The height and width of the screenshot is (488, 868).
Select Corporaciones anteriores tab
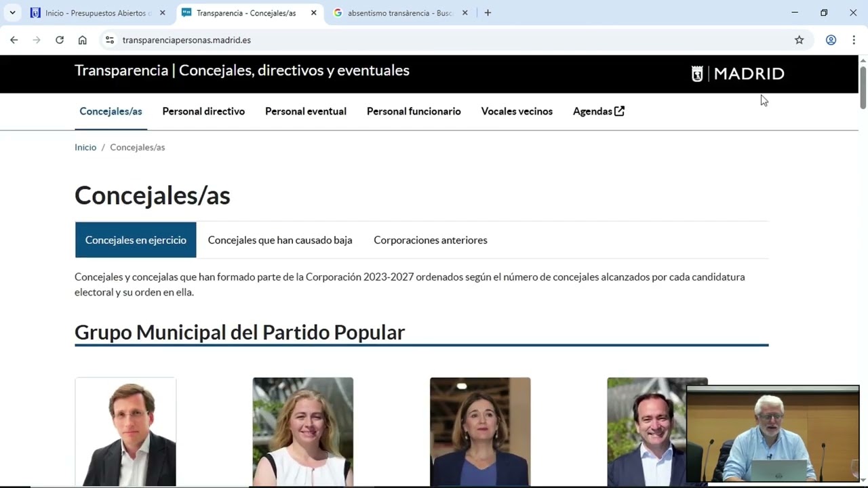(x=431, y=240)
